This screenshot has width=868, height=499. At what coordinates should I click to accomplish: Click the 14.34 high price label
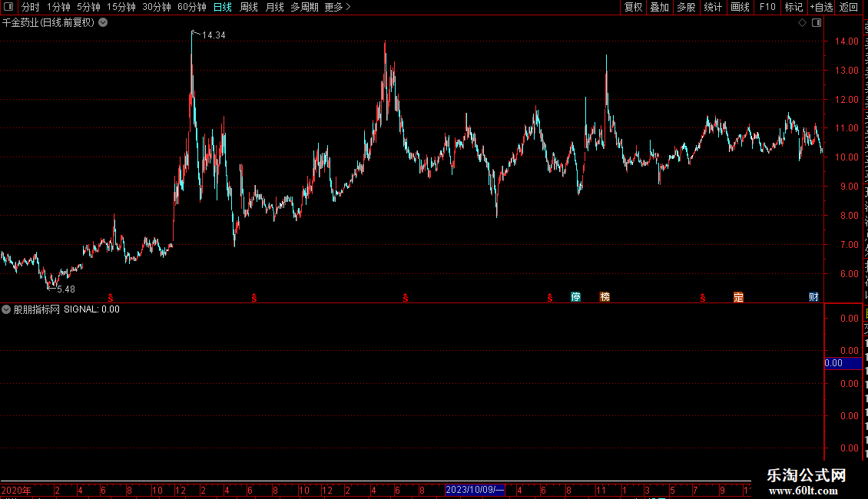pos(214,35)
